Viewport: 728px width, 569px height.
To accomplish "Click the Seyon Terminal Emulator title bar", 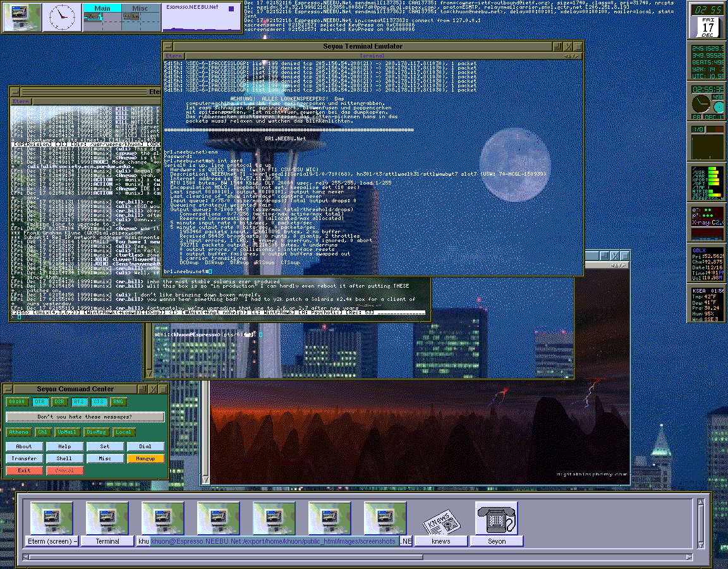I will click(363, 46).
